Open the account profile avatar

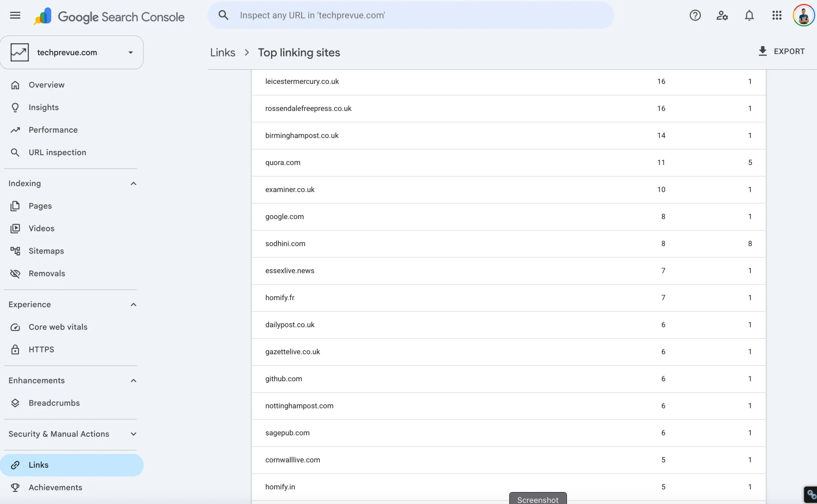click(x=804, y=15)
